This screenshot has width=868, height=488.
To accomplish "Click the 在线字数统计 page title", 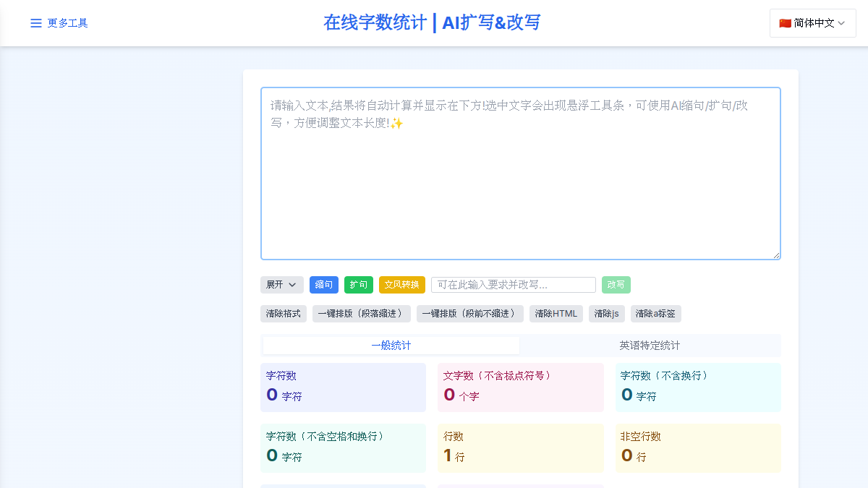I will [432, 22].
